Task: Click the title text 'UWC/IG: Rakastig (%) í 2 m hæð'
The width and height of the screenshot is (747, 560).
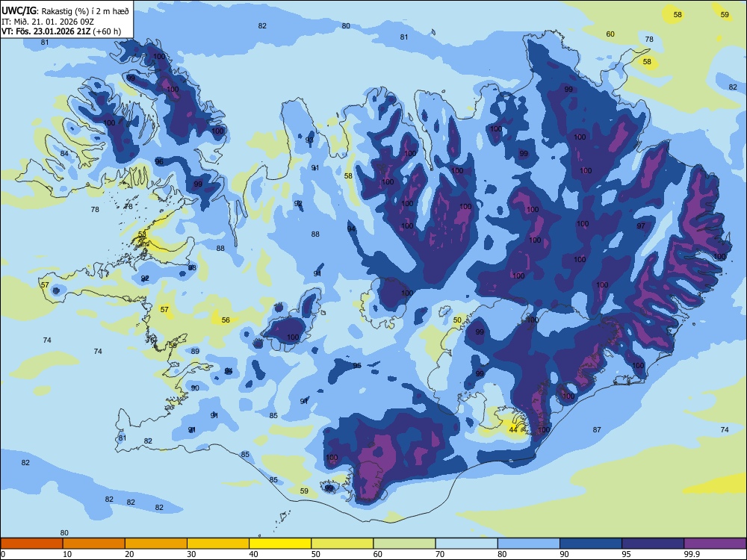Action: (x=65, y=10)
